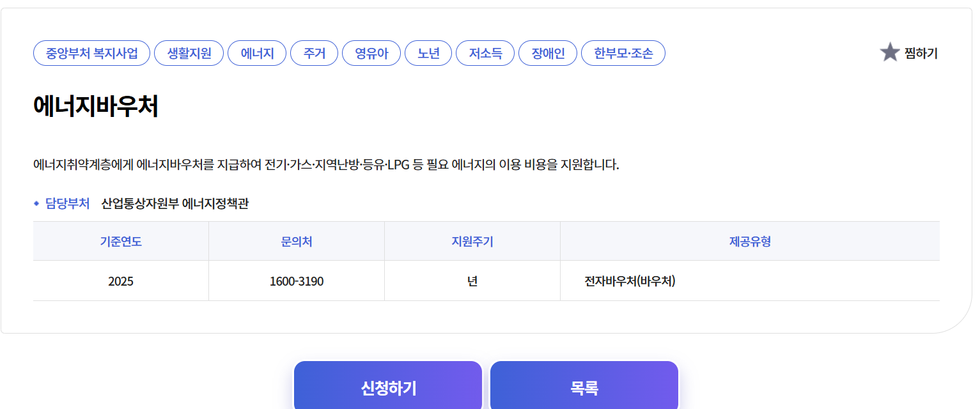Click the 찜하기 star icon
This screenshot has width=980, height=409.
tap(890, 52)
